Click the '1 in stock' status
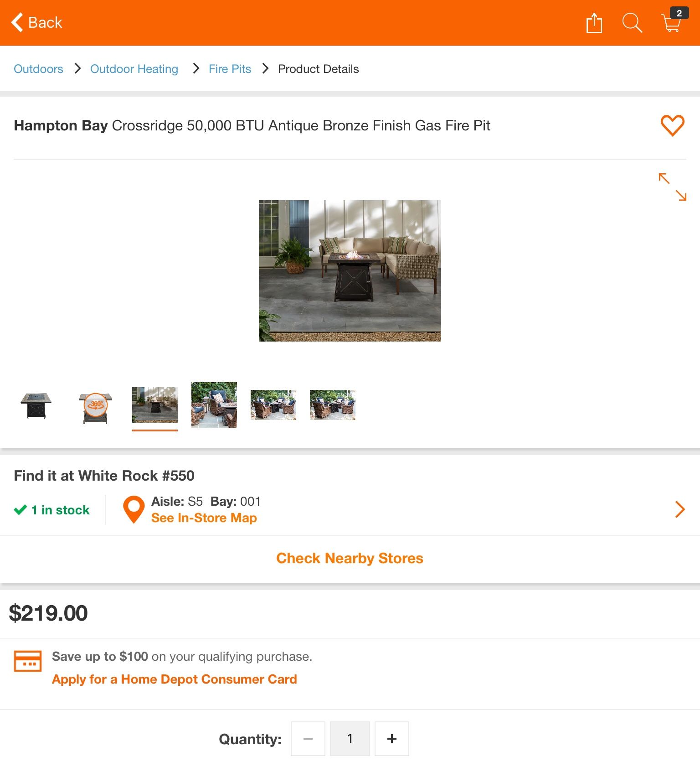700x762 pixels. click(52, 510)
